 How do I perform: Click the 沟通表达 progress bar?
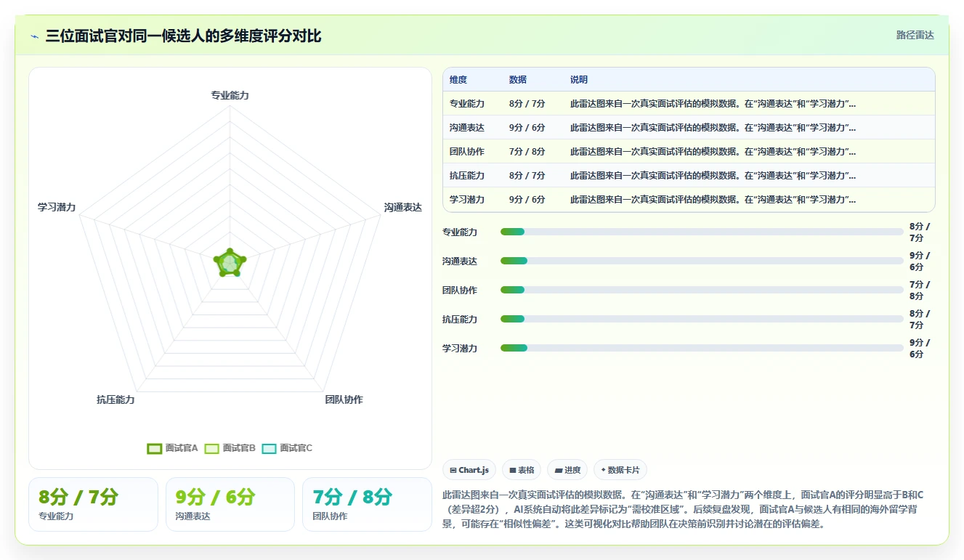coord(702,261)
